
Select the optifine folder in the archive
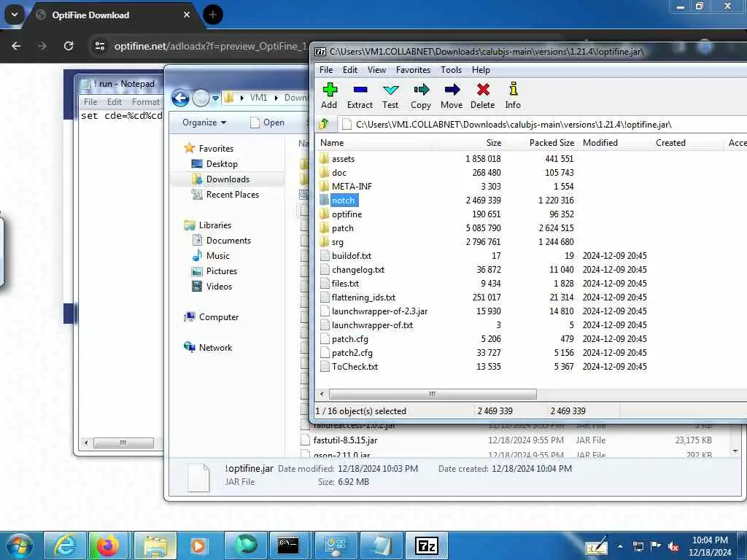pos(347,214)
